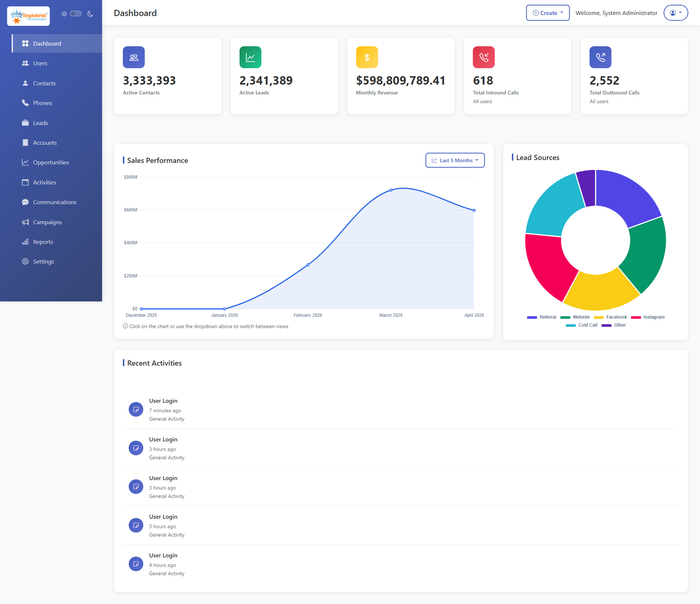The image size is (700, 604).
Task: Open Communications chat bubble icon
Action: click(25, 202)
